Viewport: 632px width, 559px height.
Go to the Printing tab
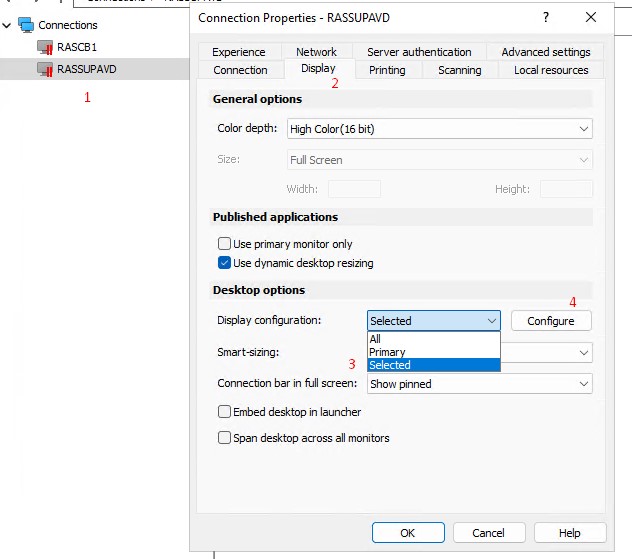(387, 70)
